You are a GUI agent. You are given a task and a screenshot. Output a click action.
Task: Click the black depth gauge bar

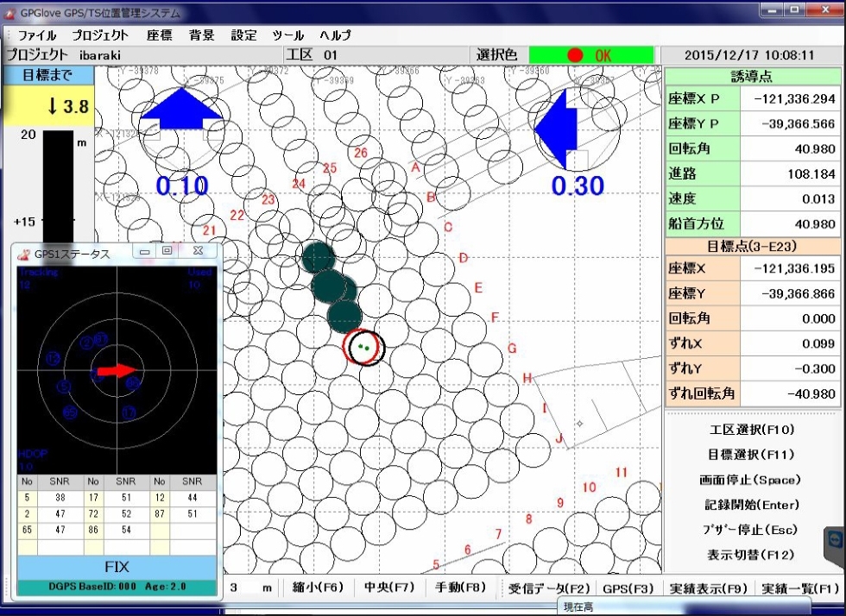coord(59,186)
